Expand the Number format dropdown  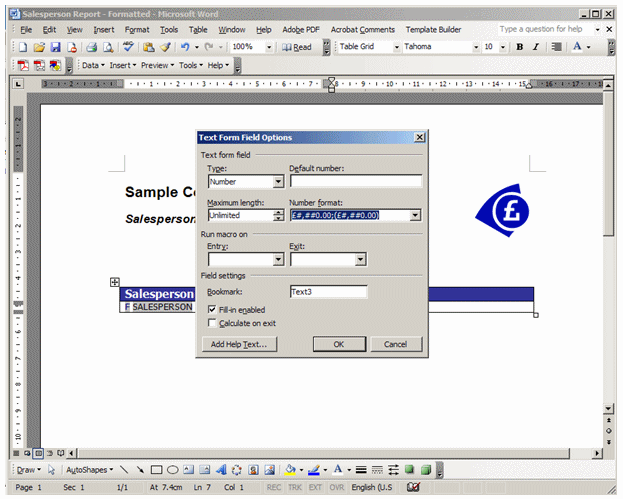[415, 215]
